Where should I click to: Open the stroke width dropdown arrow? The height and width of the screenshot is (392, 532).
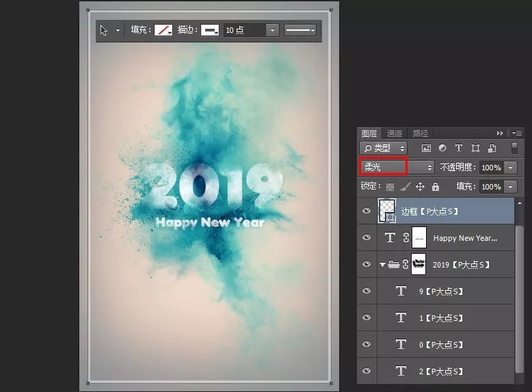272,30
